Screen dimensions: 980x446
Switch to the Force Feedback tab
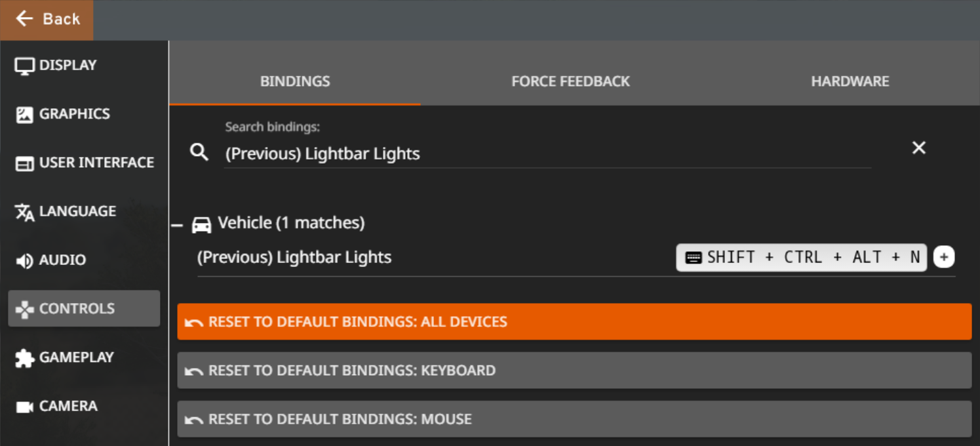point(570,81)
